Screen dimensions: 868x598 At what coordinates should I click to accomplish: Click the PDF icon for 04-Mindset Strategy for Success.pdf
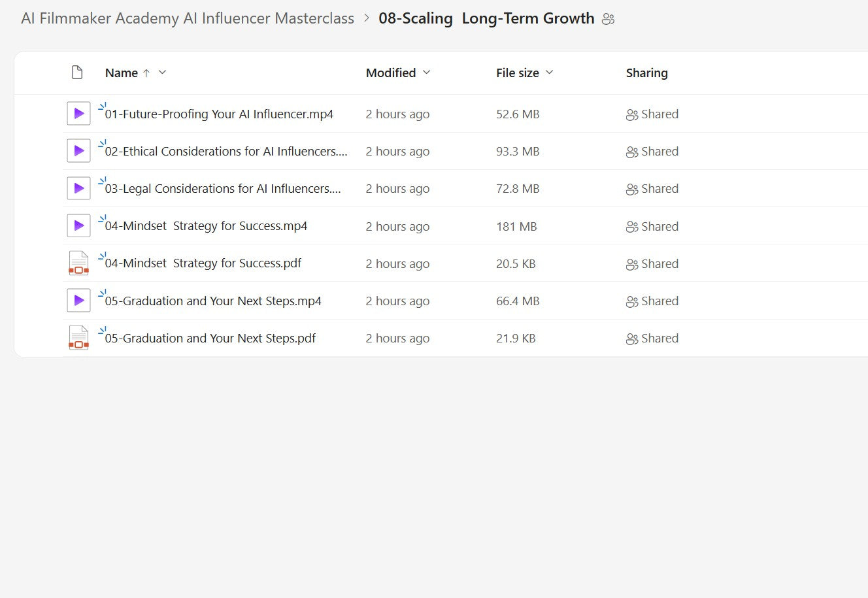(78, 263)
